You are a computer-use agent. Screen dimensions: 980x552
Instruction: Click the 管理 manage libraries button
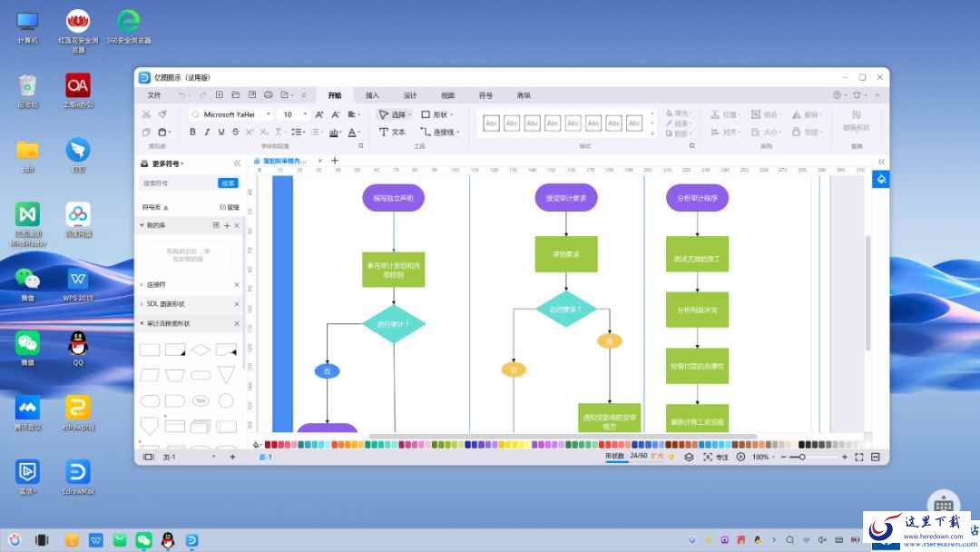(x=230, y=207)
